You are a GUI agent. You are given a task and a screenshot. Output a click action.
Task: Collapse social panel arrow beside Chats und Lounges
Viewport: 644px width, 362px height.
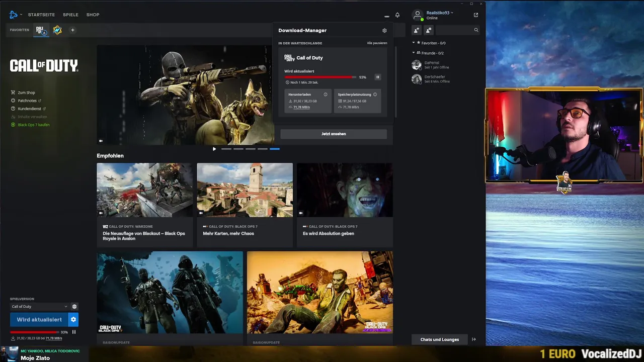474,339
